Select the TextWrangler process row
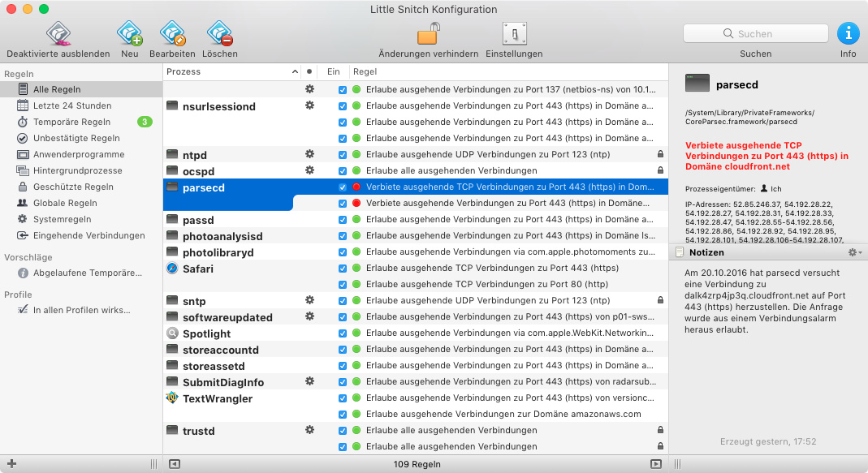 [217, 398]
